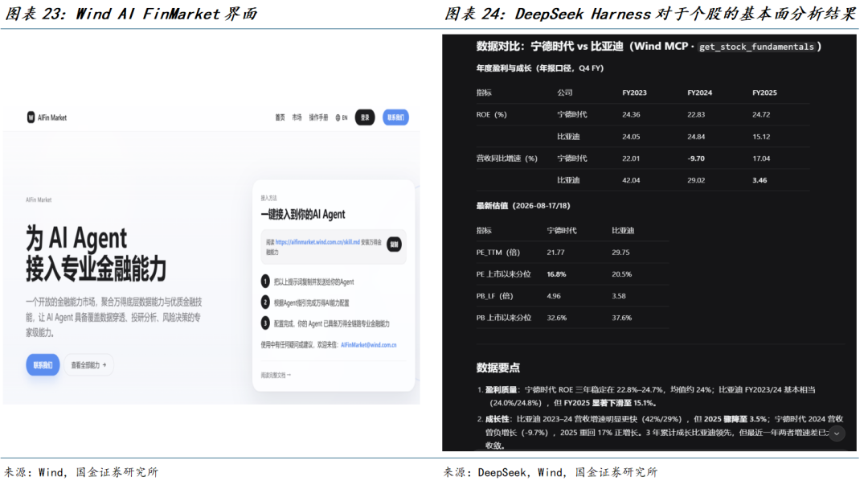Open the 市场 nav item

pos(297,117)
